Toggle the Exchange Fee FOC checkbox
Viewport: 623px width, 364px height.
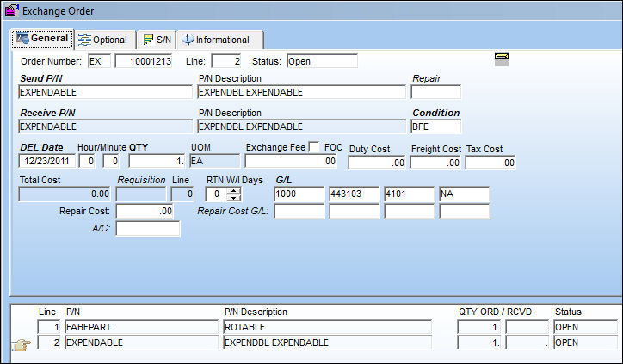pyautogui.click(x=314, y=147)
